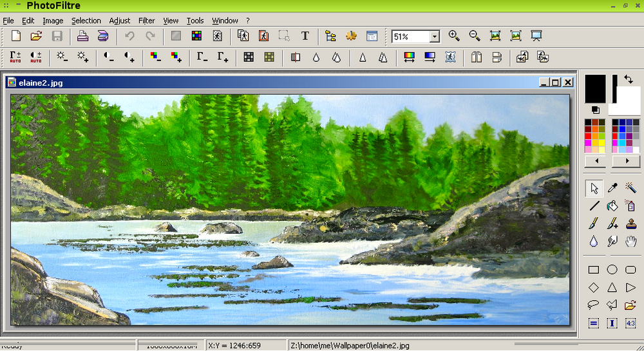Screen dimensions: 644x351
Task: Choose ellipse selection shape
Action: [612, 270]
